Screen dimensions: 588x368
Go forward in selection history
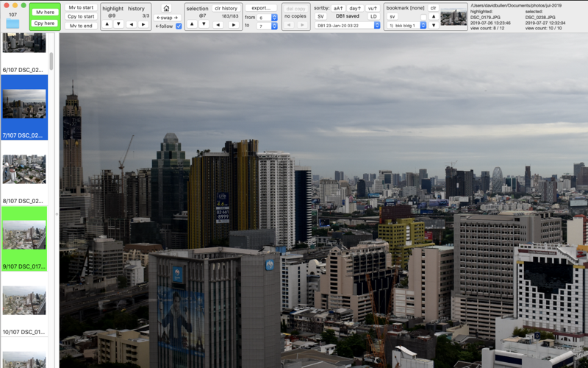234,25
